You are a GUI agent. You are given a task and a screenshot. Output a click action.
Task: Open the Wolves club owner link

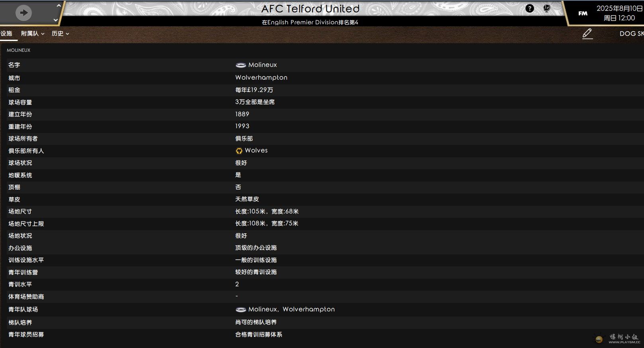pyautogui.click(x=256, y=151)
